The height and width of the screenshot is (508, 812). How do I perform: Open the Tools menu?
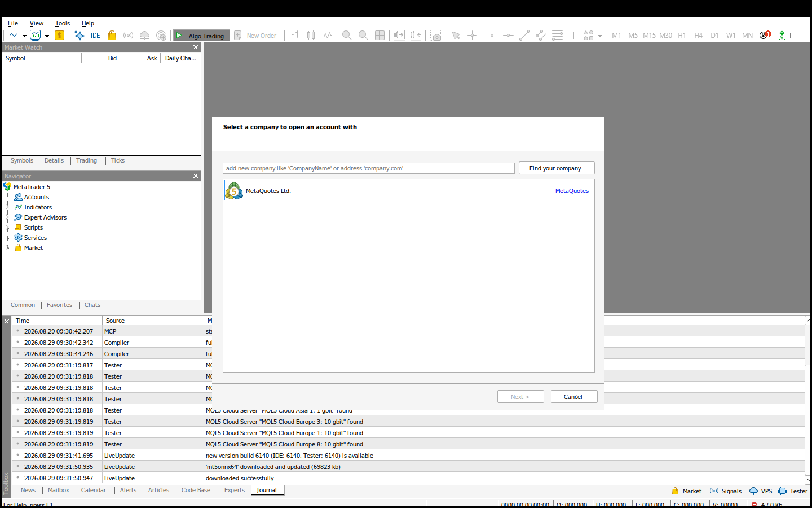pos(63,23)
